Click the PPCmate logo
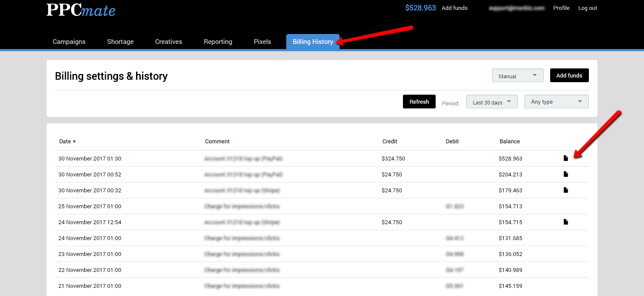 point(81,10)
